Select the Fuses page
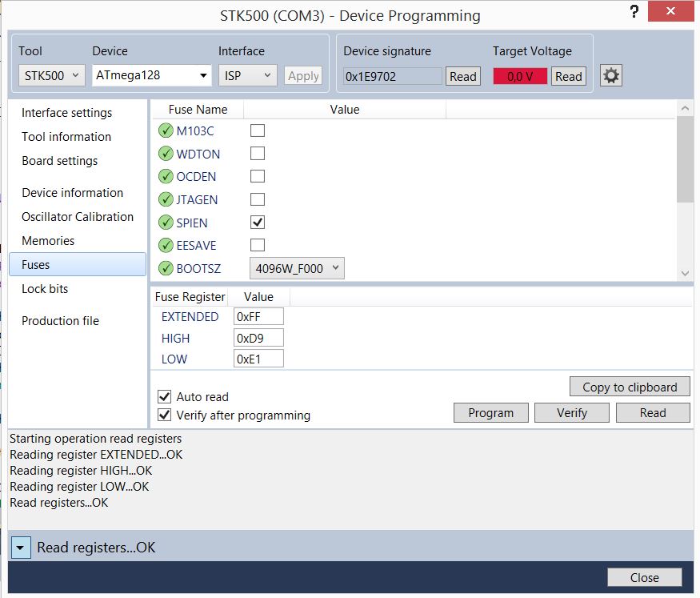This screenshot has height=598, width=700. [x=78, y=264]
